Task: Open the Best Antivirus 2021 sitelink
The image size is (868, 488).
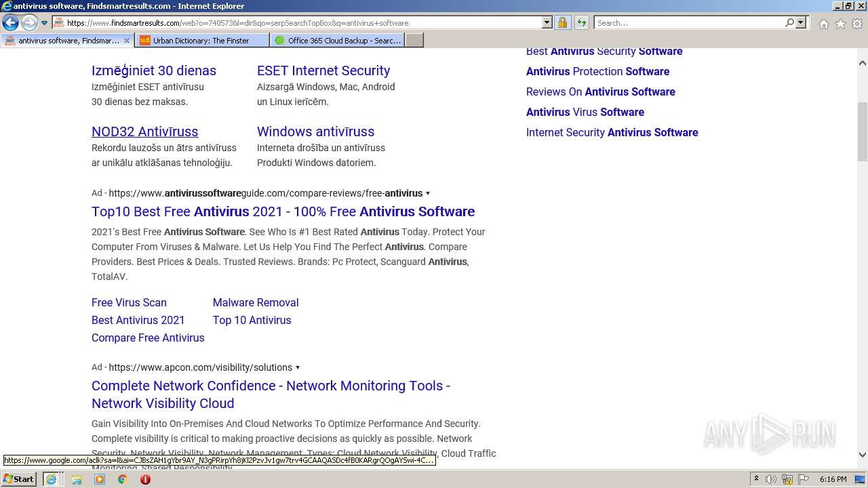Action: 138,320
